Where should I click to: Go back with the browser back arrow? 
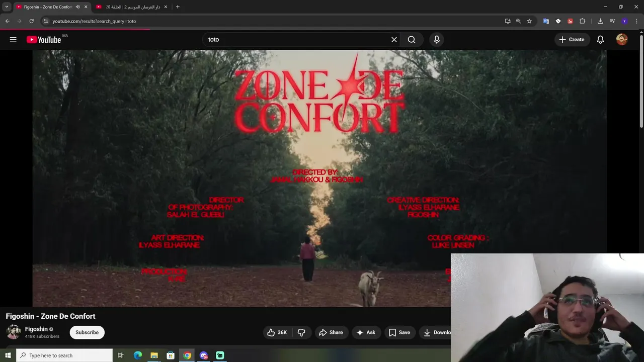point(7,21)
